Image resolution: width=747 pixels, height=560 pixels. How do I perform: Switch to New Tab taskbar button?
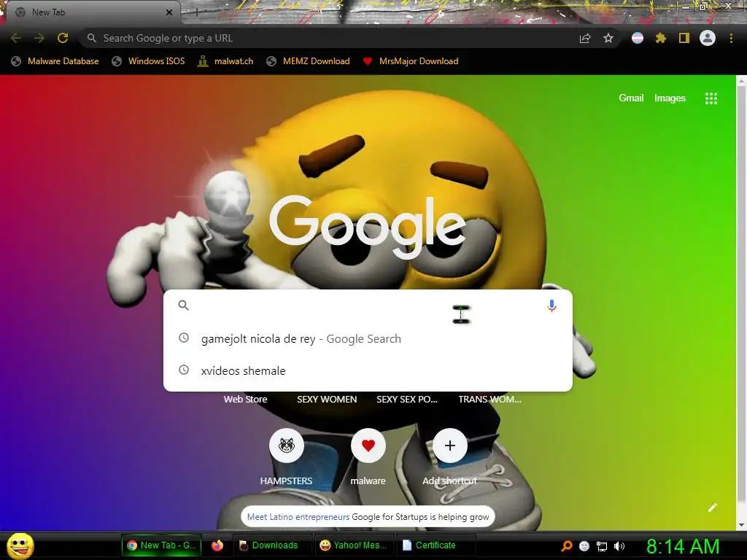[x=162, y=545]
